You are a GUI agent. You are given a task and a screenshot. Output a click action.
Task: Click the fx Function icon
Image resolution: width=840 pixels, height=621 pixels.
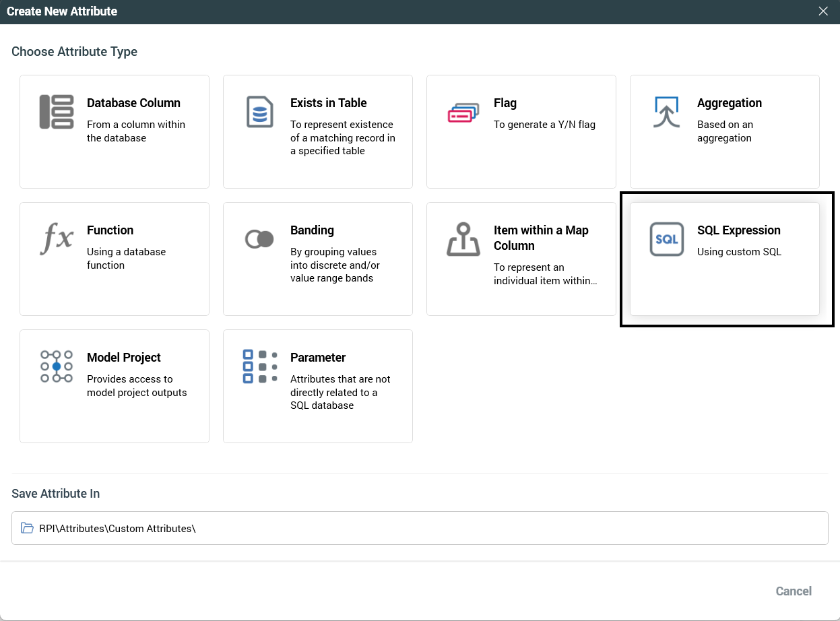click(57, 239)
